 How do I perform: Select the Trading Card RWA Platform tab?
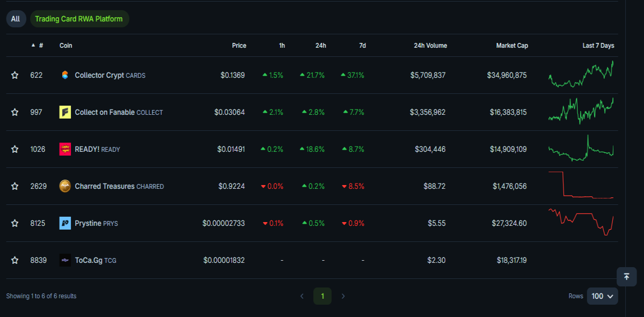[79, 19]
